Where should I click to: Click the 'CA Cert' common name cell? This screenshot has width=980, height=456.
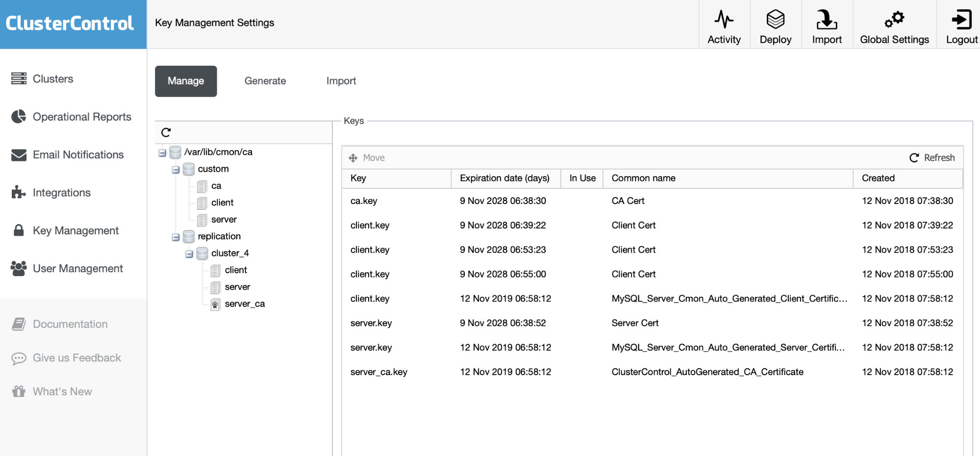coord(628,201)
